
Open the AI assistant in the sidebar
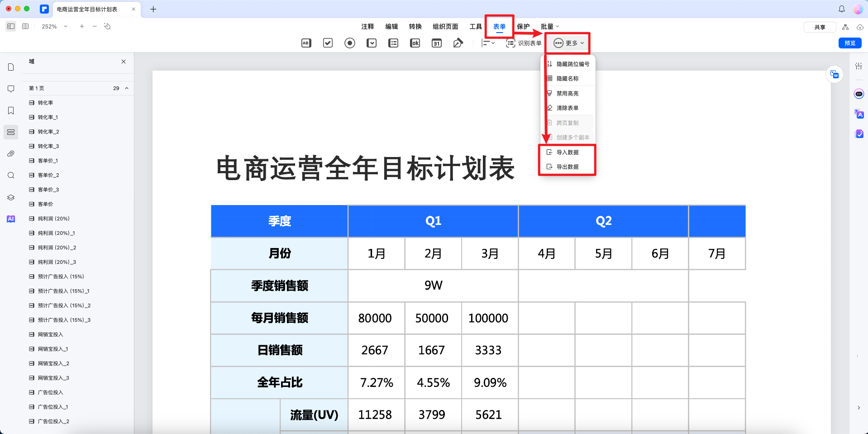click(11, 219)
